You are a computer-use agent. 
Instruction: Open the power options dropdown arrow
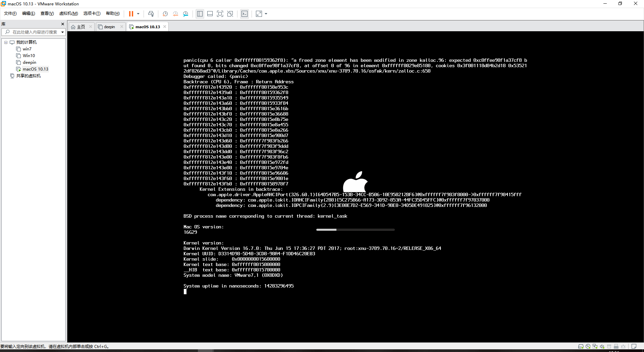click(x=138, y=14)
